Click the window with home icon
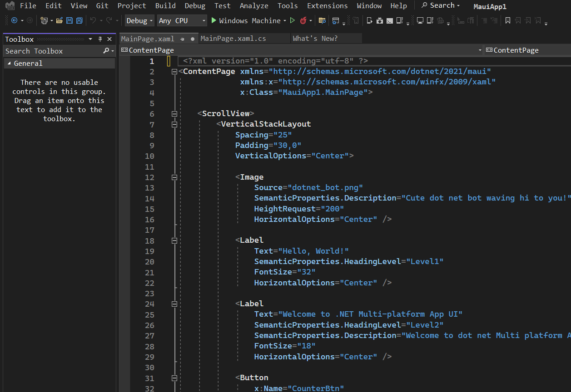Screen dimensions: 571x392 [335, 20]
